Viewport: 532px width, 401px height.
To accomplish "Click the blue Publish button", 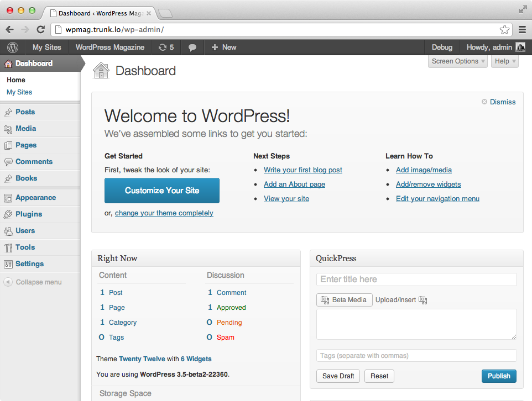I will pos(499,376).
